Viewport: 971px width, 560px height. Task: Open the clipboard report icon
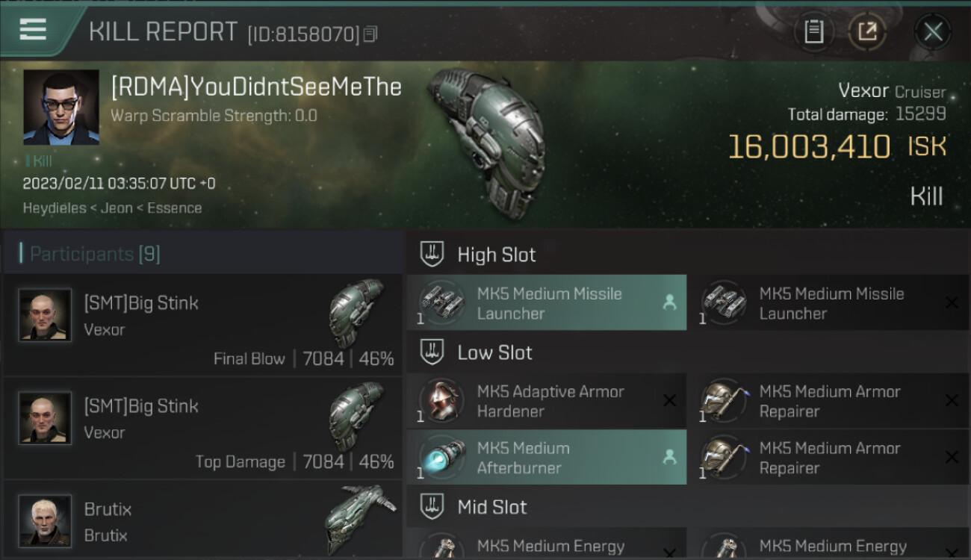(813, 31)
